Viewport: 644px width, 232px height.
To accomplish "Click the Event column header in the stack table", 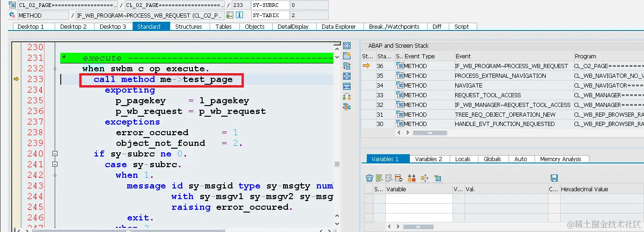I will click(x=513, y=56).
